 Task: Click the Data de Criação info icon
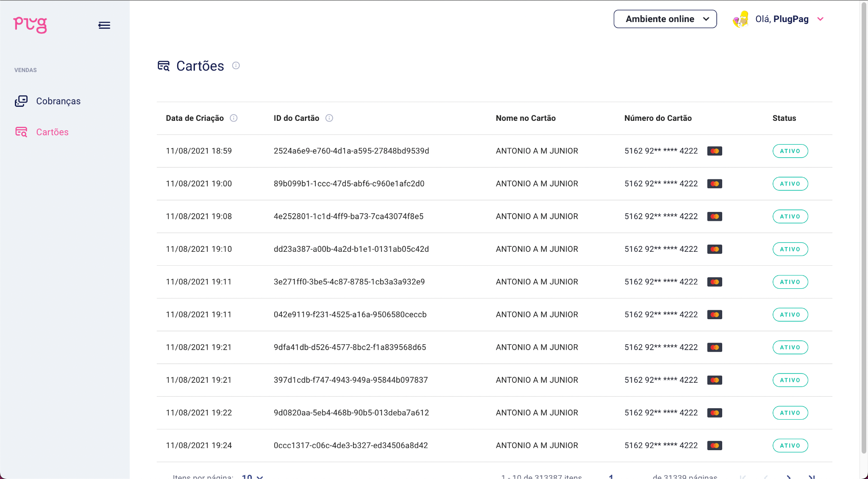pyautogui.click(x=234, y=118)
